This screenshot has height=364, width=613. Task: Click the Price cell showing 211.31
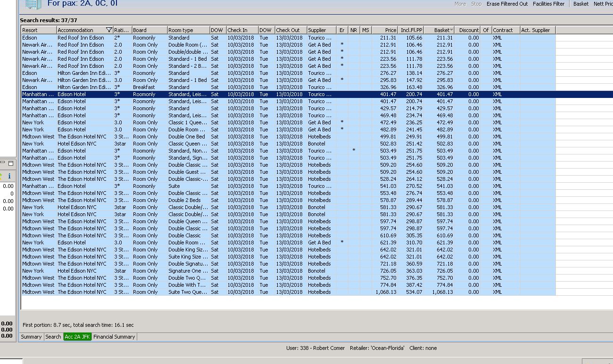click(385, 38)
